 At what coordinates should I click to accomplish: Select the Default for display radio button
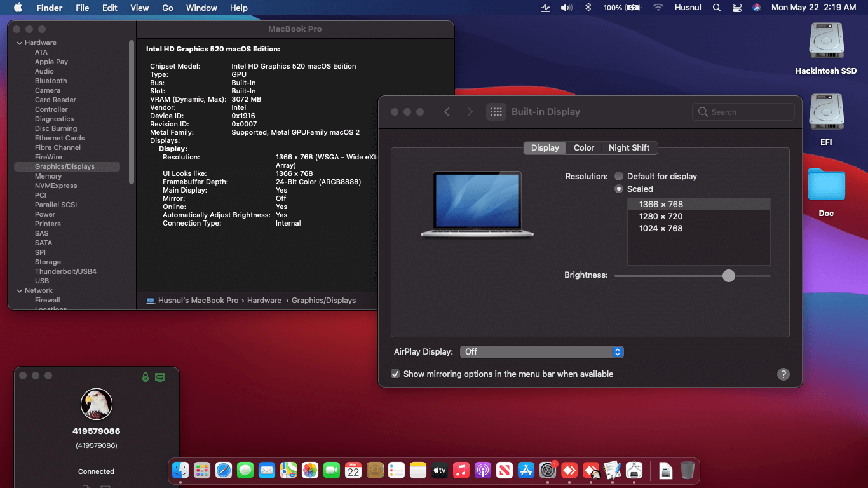click(x=619, y=176)
